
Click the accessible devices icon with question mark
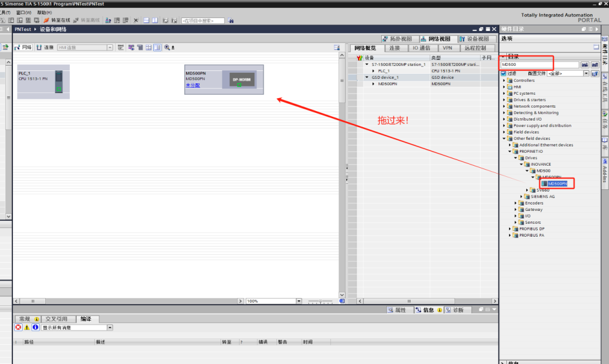[108, 20]
